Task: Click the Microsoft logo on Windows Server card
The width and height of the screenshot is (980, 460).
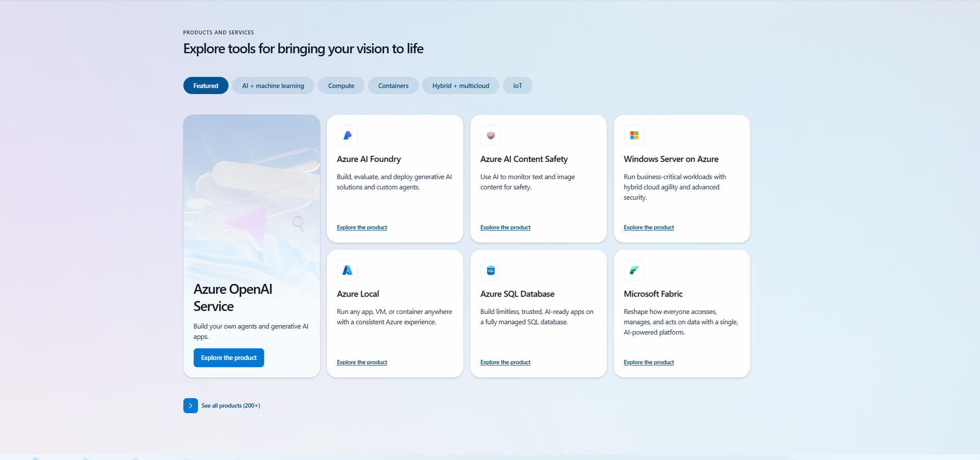Action: pos(634,135)
